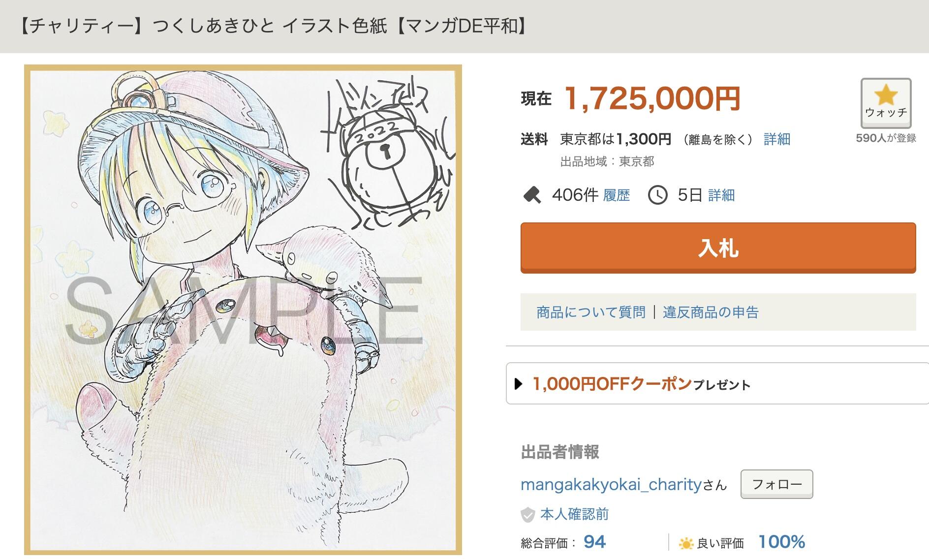This screenshot has width=929, height=560.
Task: Click the shield icon beside 本人確認前
Action: (x=527, y=515)
